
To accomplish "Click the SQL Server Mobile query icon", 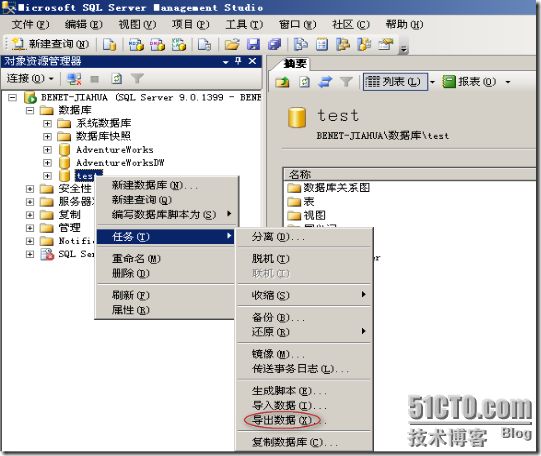I will point(204,44).
